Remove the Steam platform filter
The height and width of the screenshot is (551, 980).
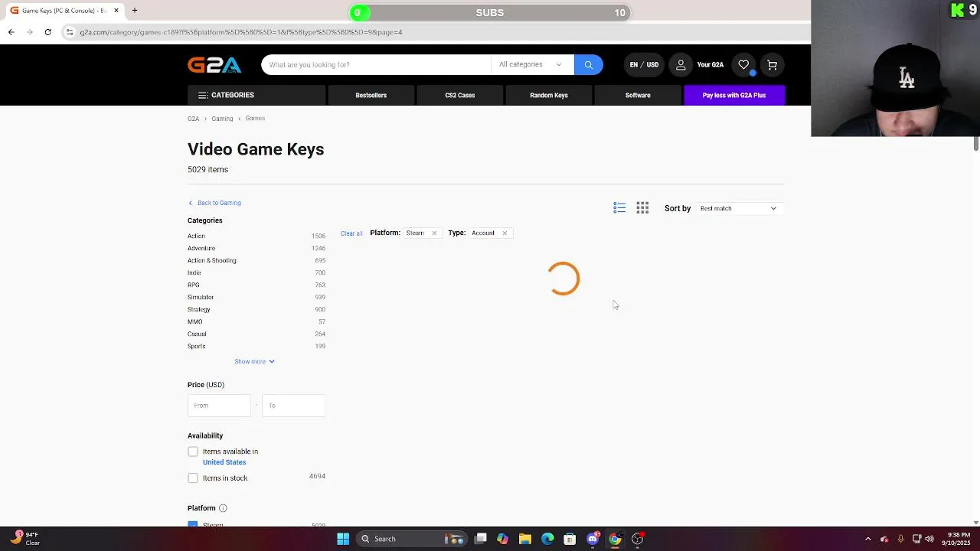click(x=434, y=233)
